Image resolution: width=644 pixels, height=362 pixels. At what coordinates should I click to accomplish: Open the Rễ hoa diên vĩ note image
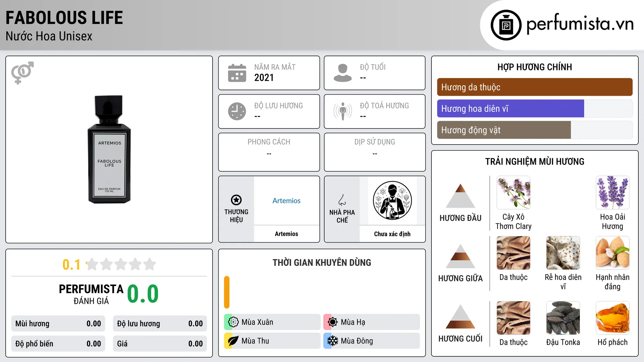[x=563, y=253]
